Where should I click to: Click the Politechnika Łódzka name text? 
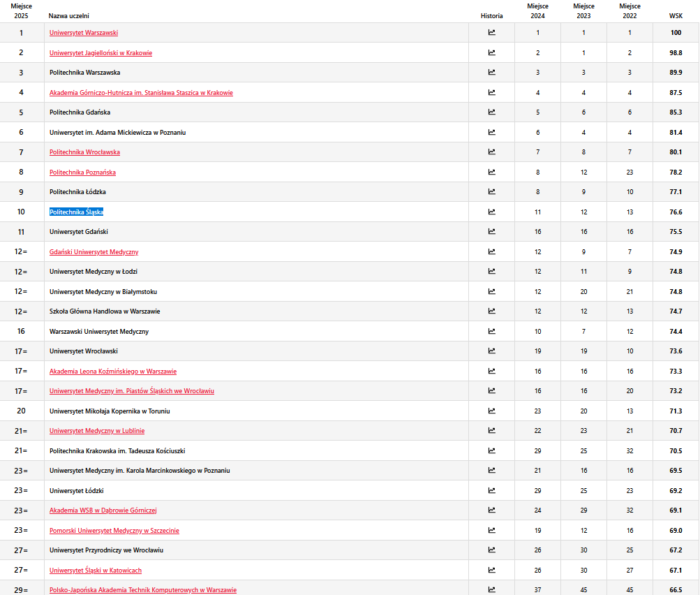tap(77, 191)
